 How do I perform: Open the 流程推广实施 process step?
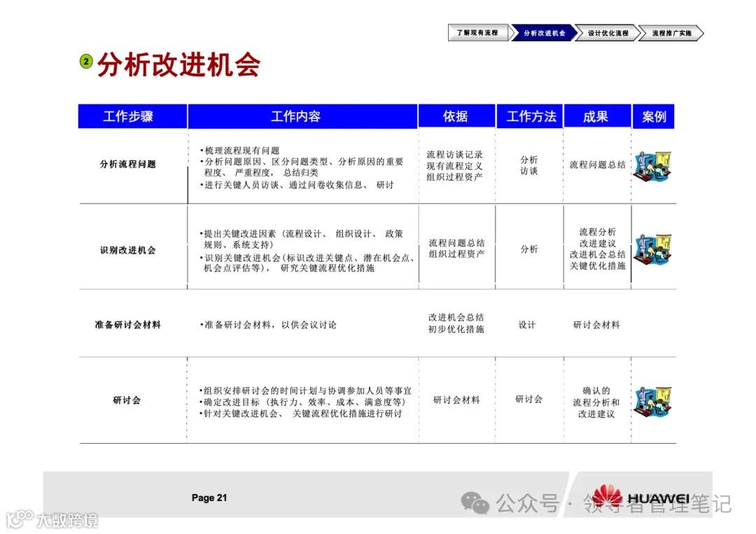(x=673, y=32)
